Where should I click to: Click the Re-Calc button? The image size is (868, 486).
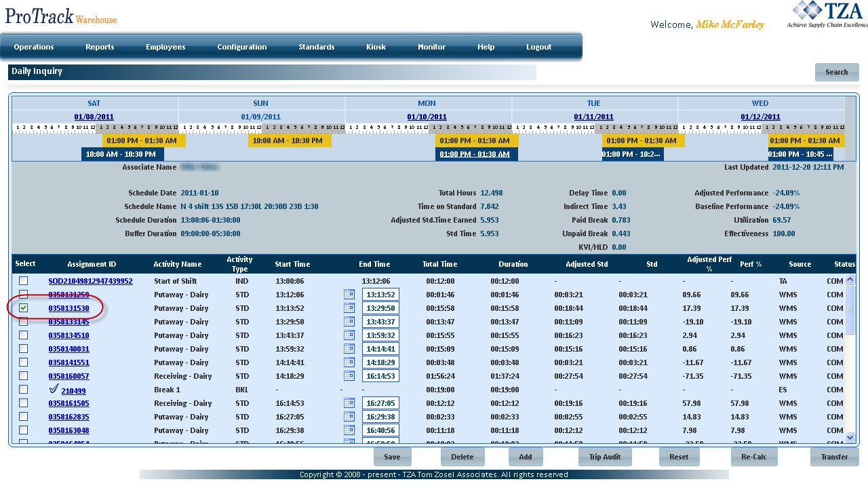pos(753,457)
